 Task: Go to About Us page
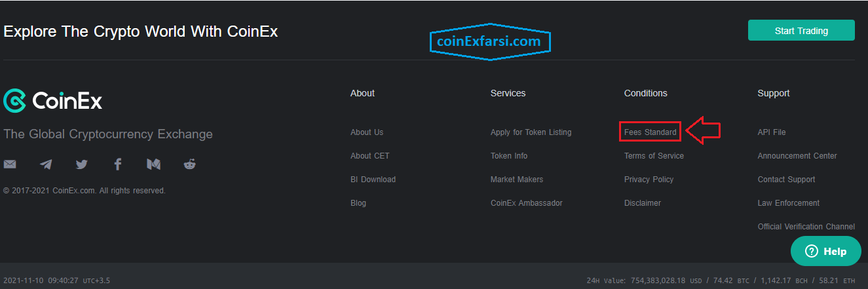coord(367,132)
